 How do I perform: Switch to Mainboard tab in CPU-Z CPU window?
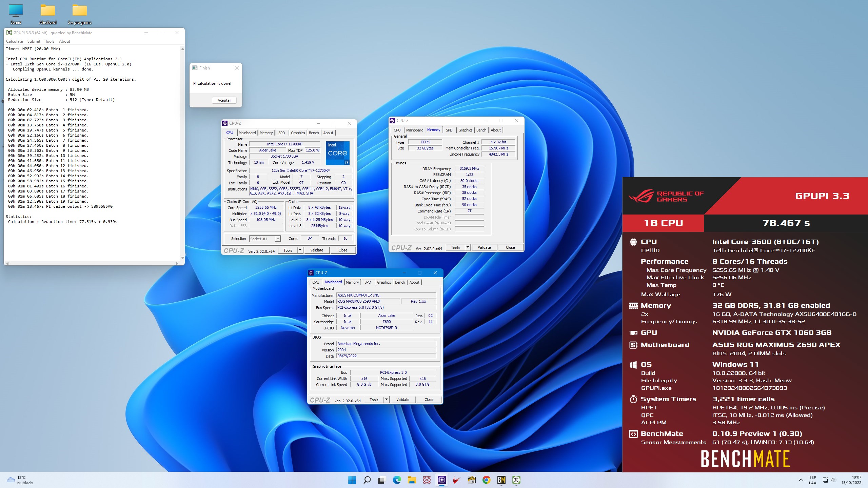[247, 133]
